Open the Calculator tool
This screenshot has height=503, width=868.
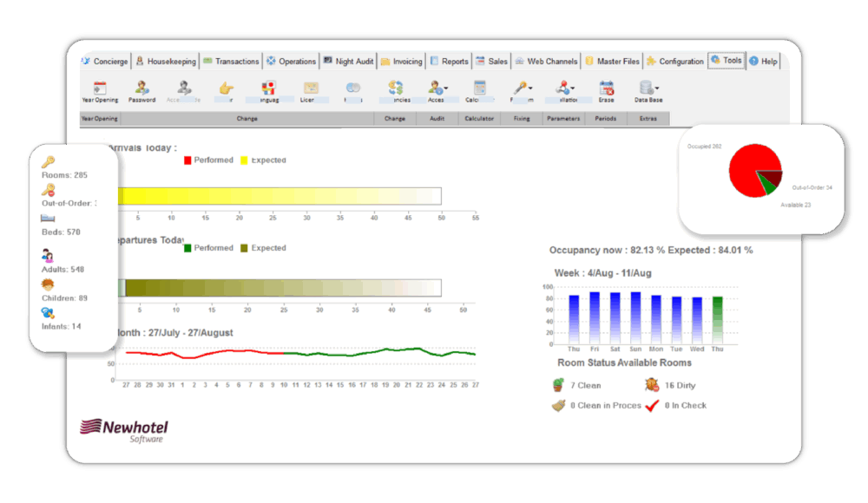tap(479, 88)
